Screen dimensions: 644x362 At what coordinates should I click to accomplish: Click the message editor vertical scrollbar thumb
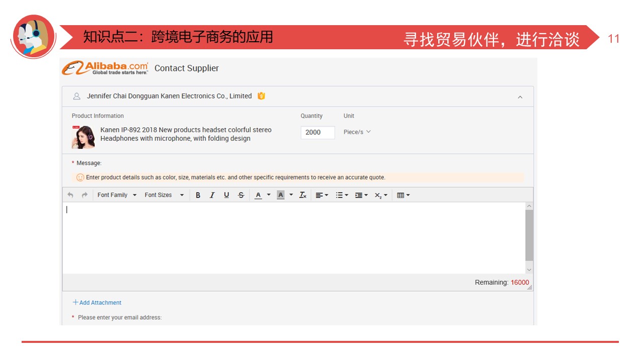[529, 235]
